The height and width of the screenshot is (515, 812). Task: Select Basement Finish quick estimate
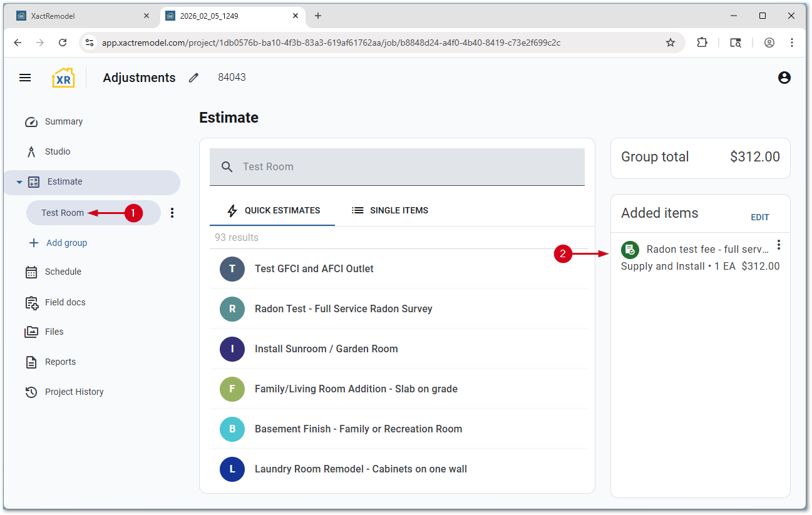click(358, 429)
